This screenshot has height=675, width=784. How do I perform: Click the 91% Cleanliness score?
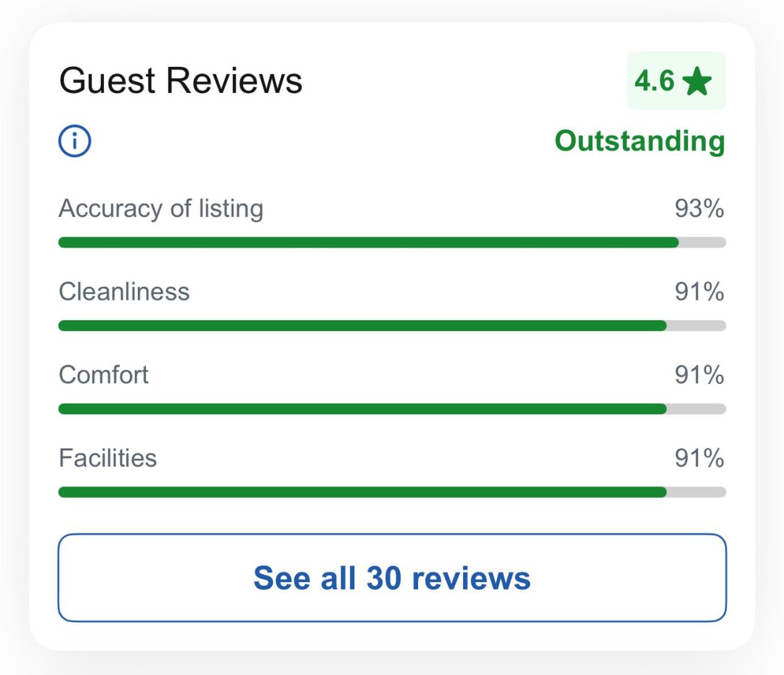tap(700, 292)
